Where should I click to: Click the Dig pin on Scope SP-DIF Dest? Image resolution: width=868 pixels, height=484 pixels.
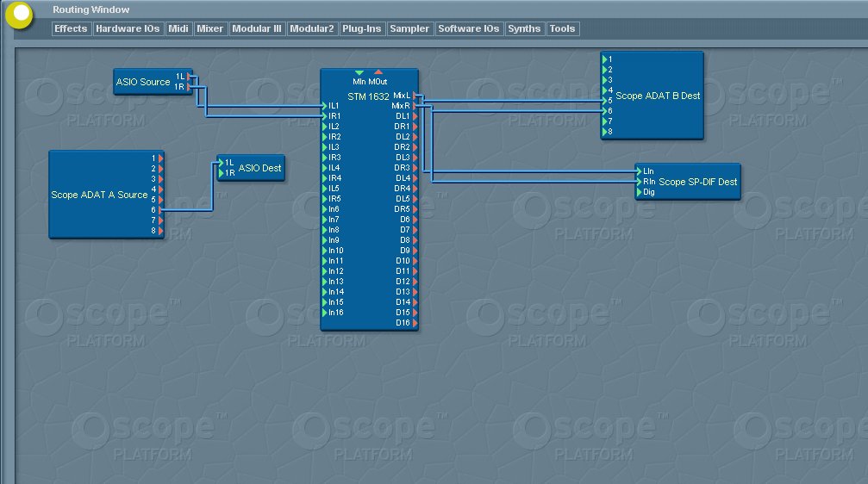639,192
